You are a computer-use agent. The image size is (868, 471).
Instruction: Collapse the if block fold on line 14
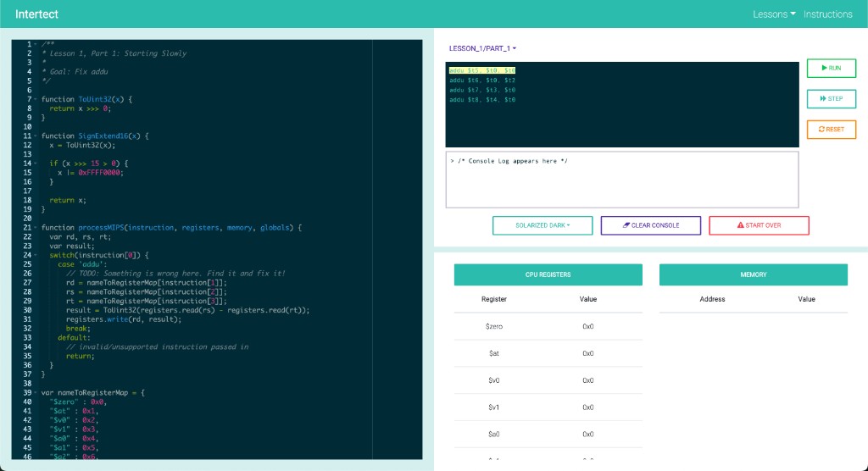pos(36,163)
